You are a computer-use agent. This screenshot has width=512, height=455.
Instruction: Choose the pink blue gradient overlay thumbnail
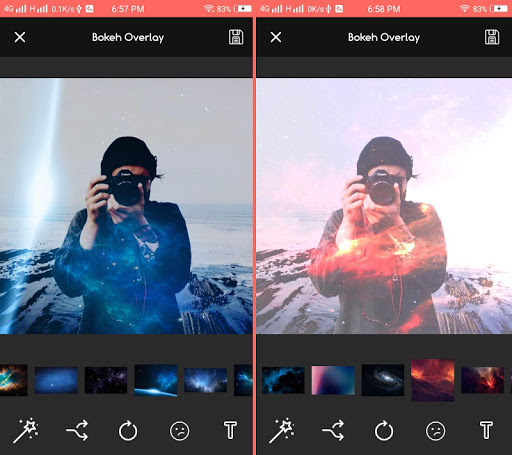333,380
